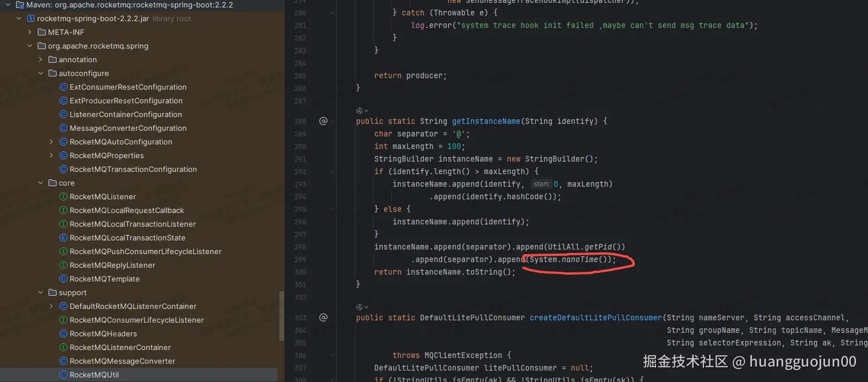Click the support package folder icon
The width and height of the screenshot is (868, 382).
(53, 292)
